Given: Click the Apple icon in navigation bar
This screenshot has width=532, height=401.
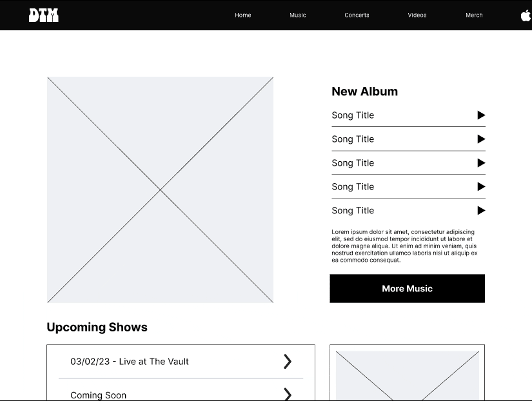Looking at the screenshot, I should [x=526, y=15].
